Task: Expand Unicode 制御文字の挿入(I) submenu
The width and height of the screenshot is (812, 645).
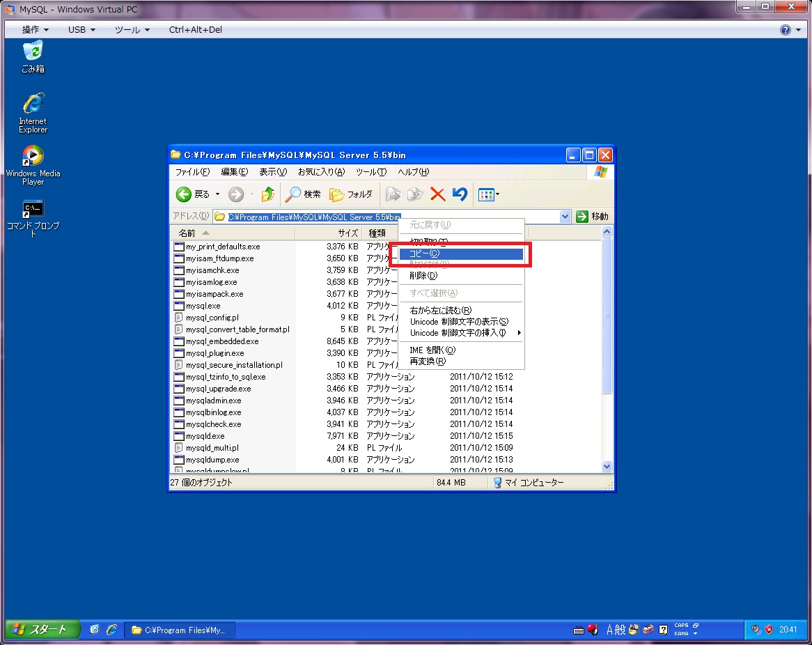Action: 461,333
